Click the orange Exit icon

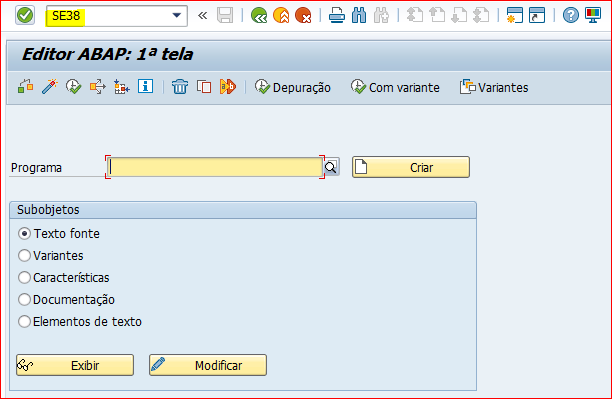coord(281,16)
